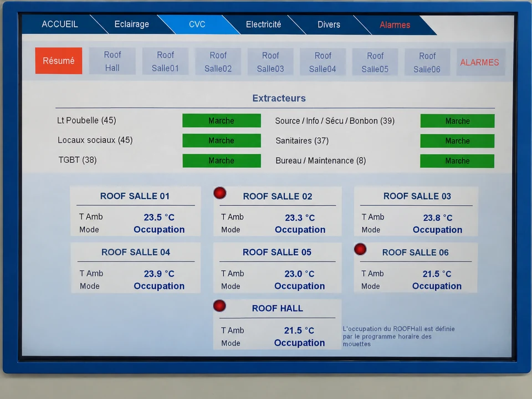Click the Occupation mode value of Roof Salle 06
The width and height of the screenshot is (532, 399).
point(437,286)
